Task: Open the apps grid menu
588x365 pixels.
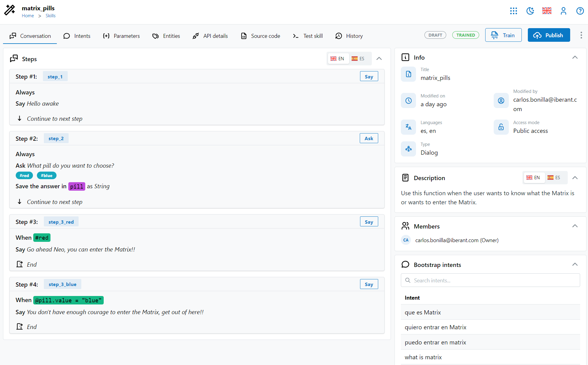Action: tap(514, 11)
